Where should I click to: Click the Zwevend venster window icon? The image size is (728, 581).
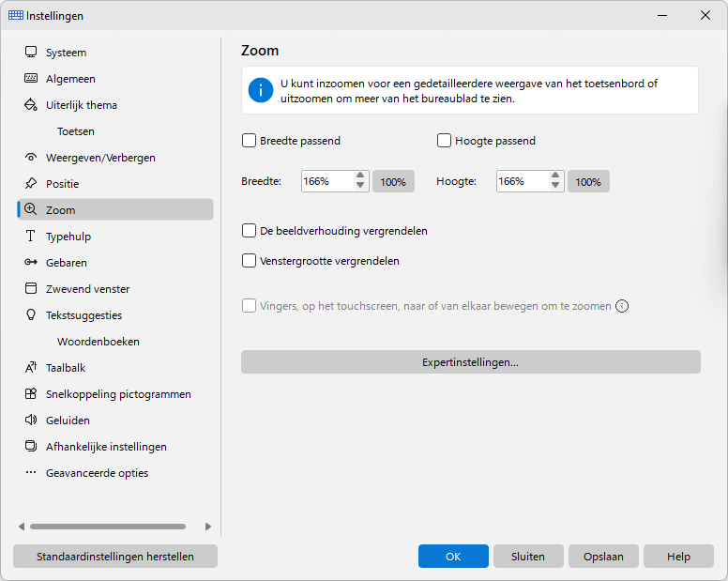tap(31, 288)
